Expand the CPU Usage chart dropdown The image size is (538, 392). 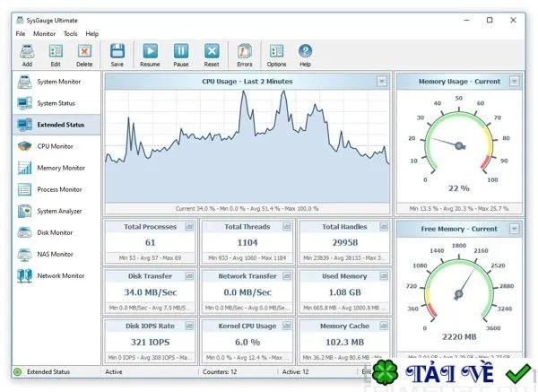[x=382, y=82]
